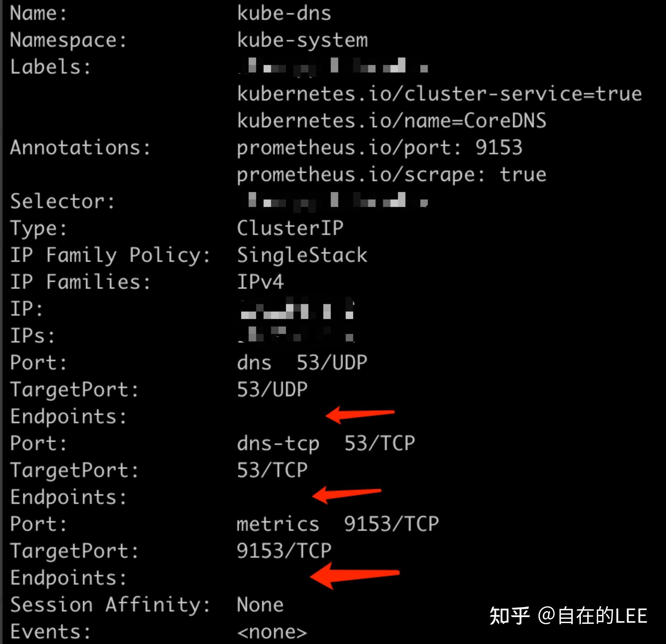Click the pixelated IP address value
This screenshot has width=666, height=644.
297,309
